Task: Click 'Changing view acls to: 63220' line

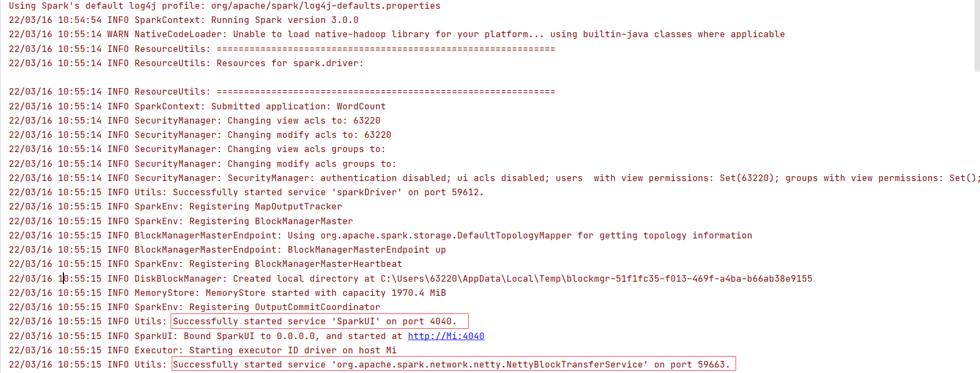Action: pos(194,121)
